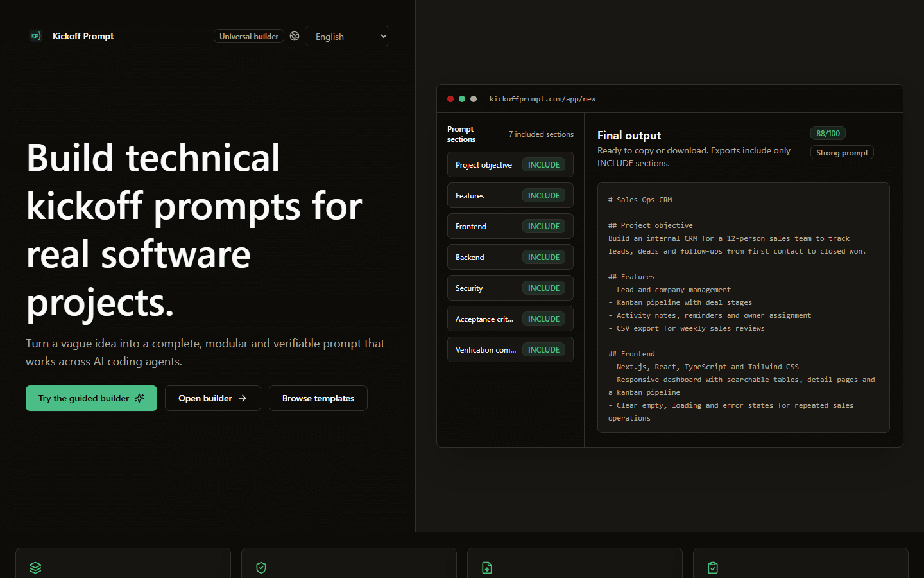
Task: Click the 88/100 score badge
Action: tap(828, 133)
